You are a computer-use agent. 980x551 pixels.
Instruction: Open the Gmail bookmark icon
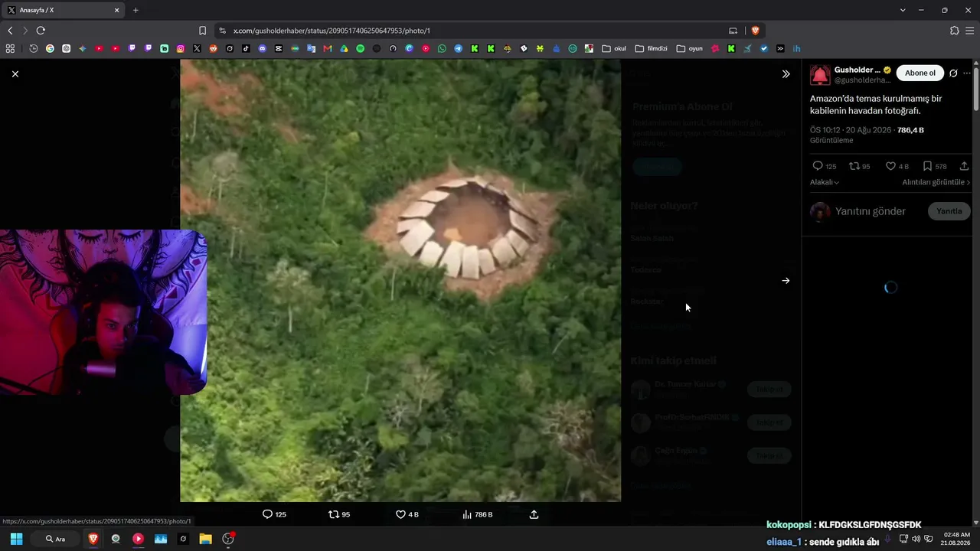(328, 48)
